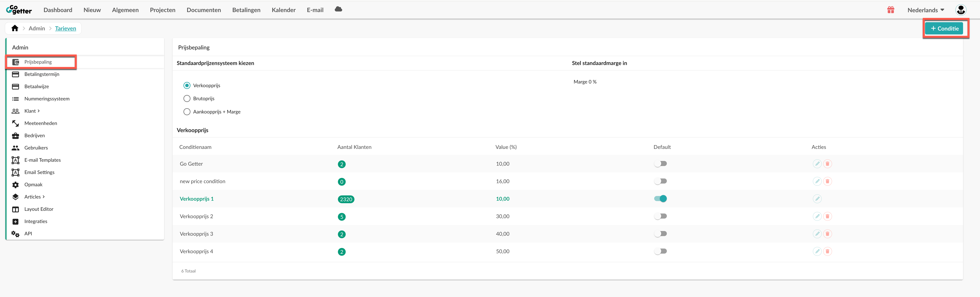This screenshot has height=297, width=980.
Task: Edit the Go Getter condition
Action: click(x=817, y=164)
